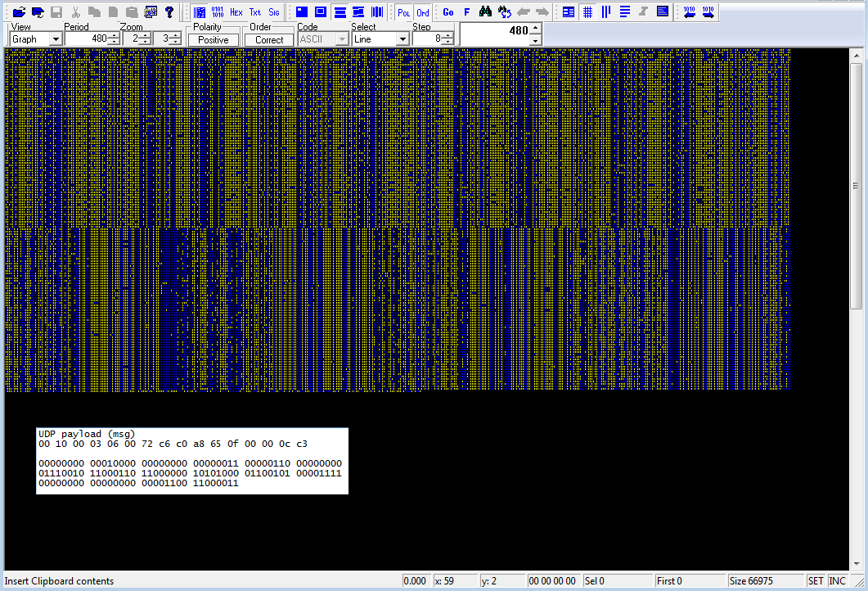This screenshot has width=868, height=591.
Task: Click the grayed-out slanted Z icon
Action: point(643,11)
